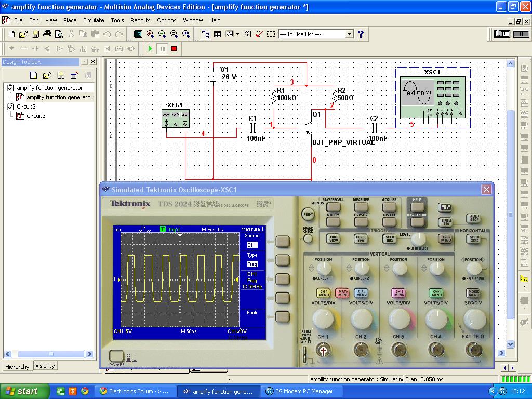
Task: Turn the CH 1 VOLTS/DIV knob
Action: point(323,320)
